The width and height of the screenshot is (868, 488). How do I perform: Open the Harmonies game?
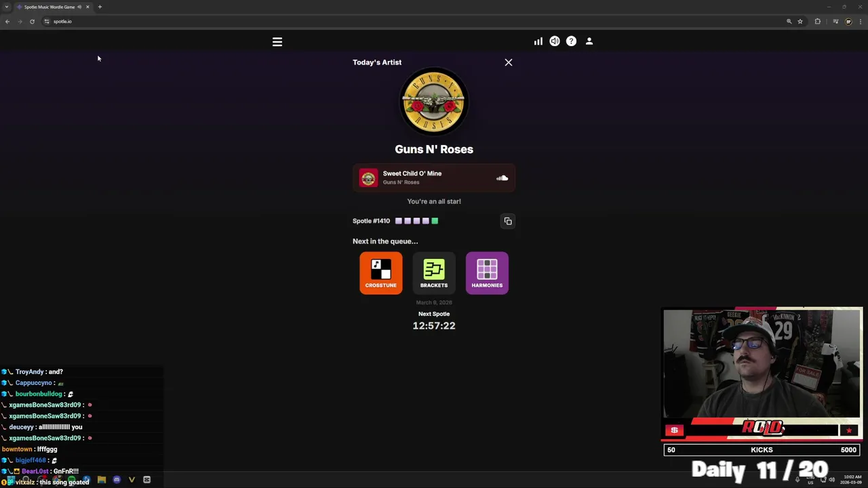pyautogui.click(x=487, y=273)
